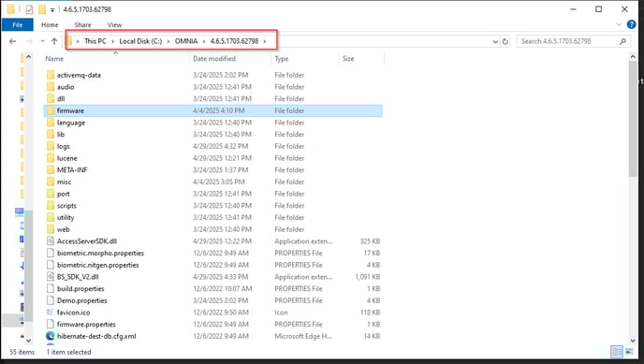644x364 pixels.
Task: Select hibernate-dest-db.cfg.xml Edge icon
Action: point(51,336)
